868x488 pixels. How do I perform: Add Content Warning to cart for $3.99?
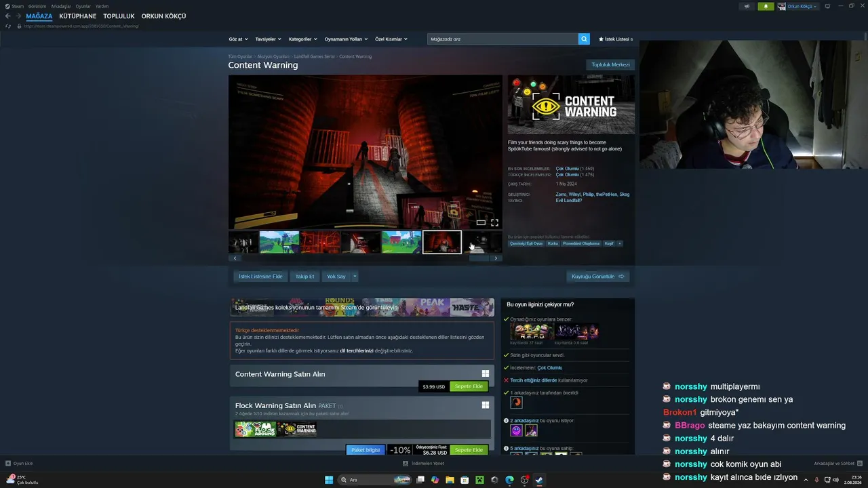pyautogui.click(x=469, y=386)
